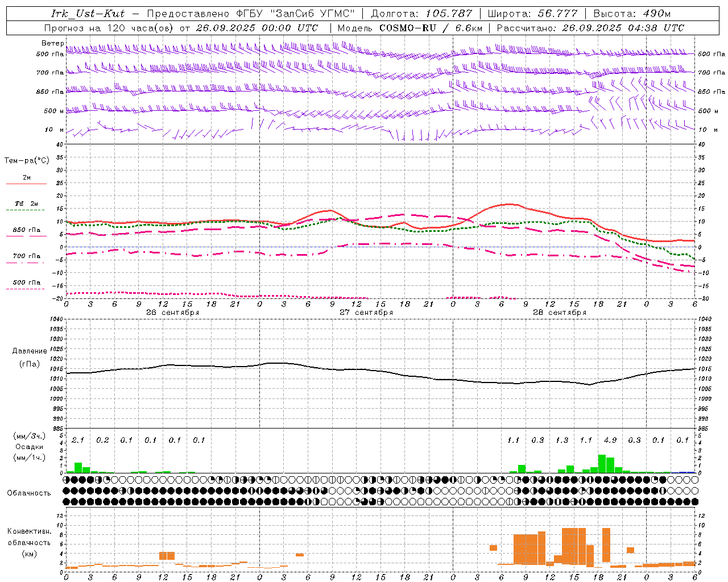728x582 pixels.
Task: Click the 28 сентября date label
Action: [559, 313]
